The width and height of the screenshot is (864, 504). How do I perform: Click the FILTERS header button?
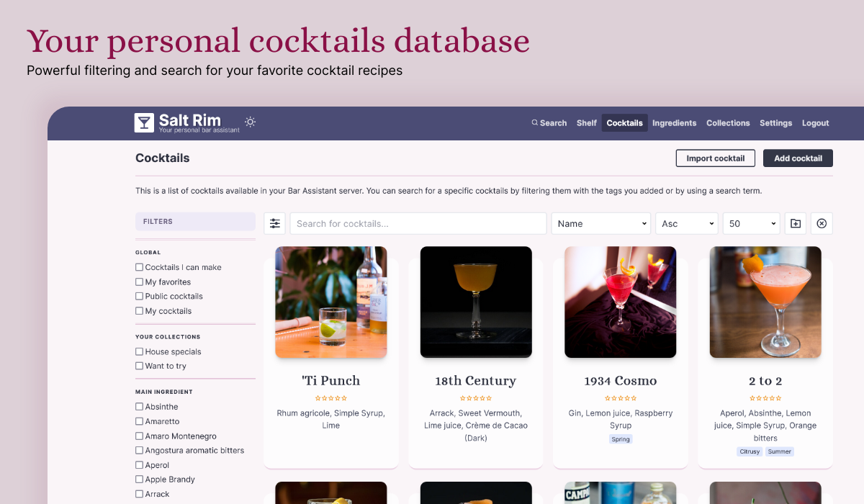click(195, 222)
